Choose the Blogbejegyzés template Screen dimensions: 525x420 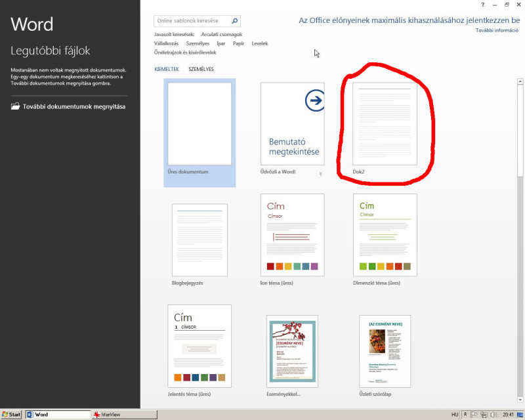coord(199,245)
